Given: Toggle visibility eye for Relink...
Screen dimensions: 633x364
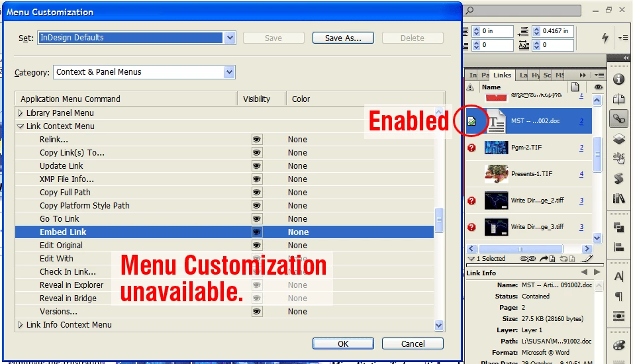Looking at the screenshot, I should click(x=257, y=140).
